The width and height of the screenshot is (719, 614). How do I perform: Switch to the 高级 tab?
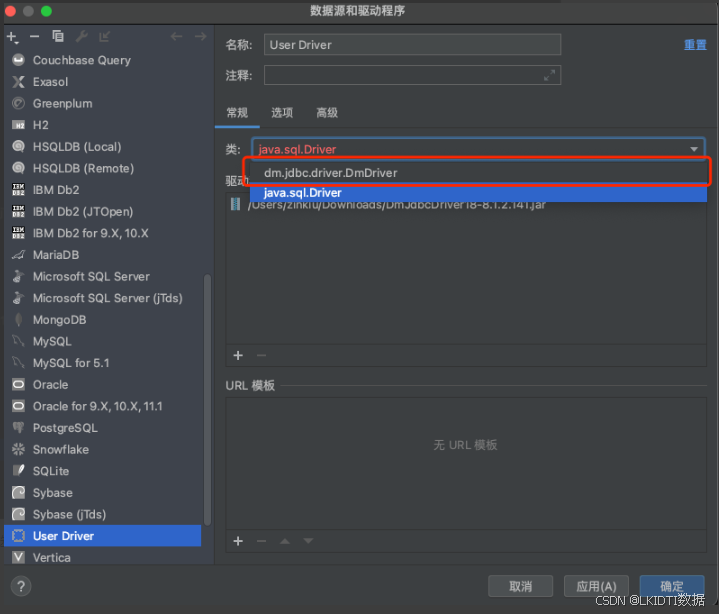click(327, 113)
